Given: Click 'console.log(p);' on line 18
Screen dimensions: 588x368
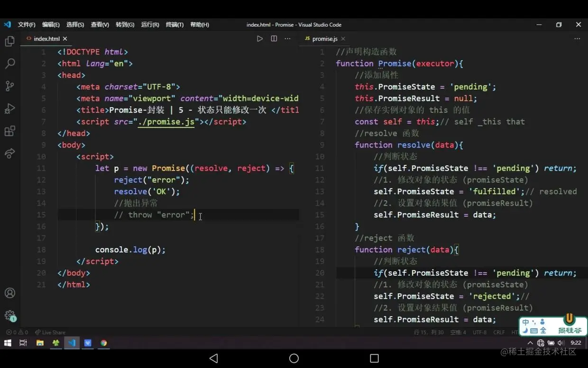Looking at the screenshot, I should point(130,250).
